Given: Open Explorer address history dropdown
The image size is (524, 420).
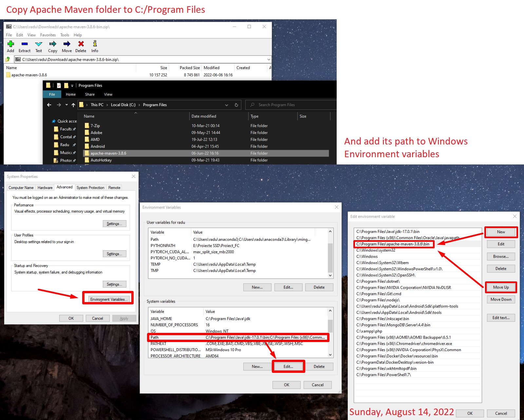Looking at the screenshot, I should (x=227, y=105).
